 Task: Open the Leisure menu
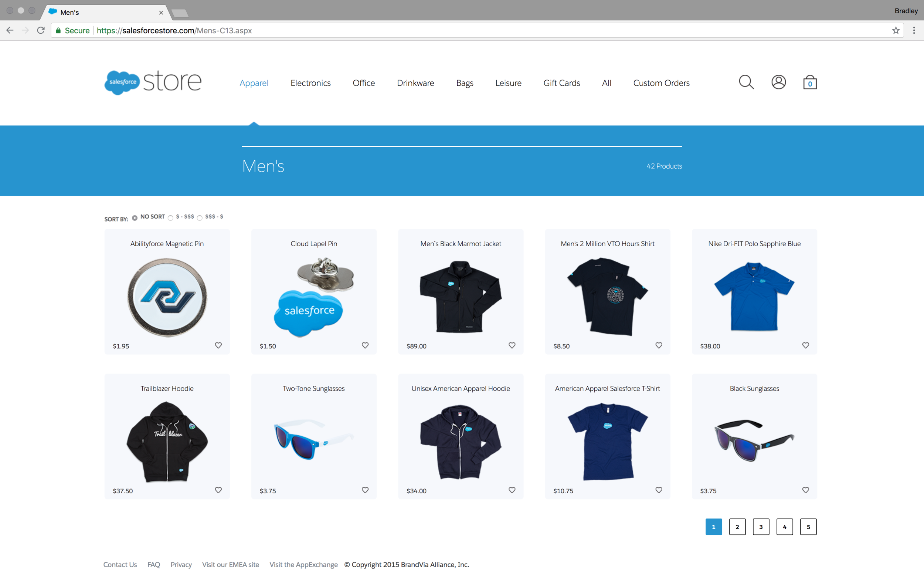[509, 83]
